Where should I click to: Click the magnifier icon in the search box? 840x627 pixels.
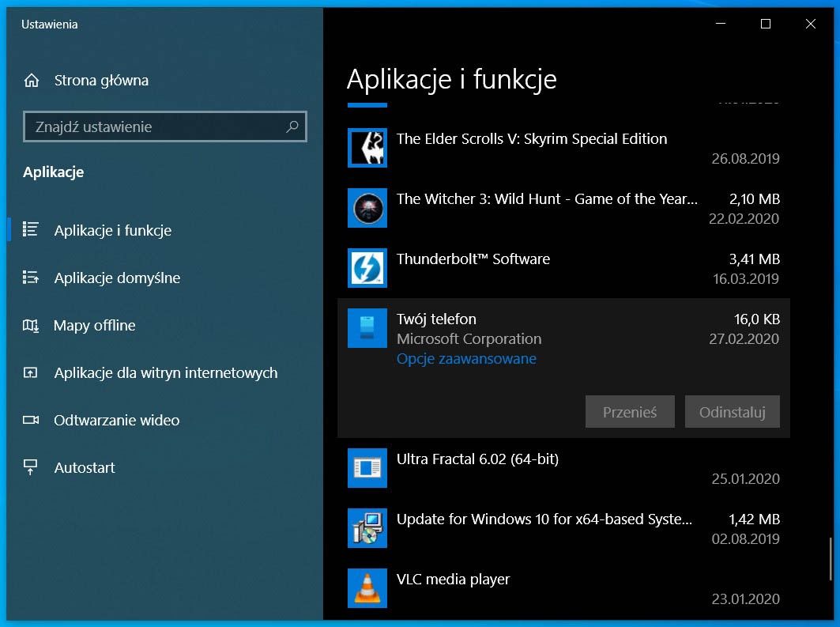292,127
